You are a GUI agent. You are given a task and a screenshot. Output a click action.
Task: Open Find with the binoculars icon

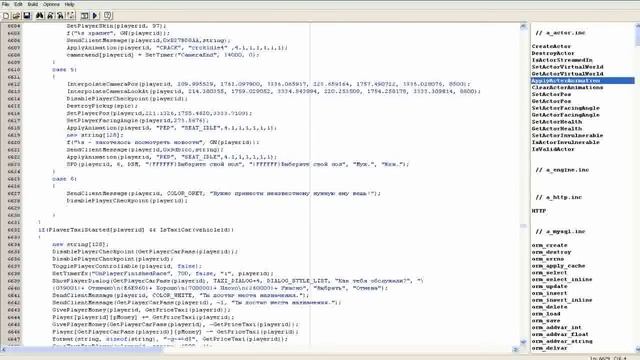(40, 16)
